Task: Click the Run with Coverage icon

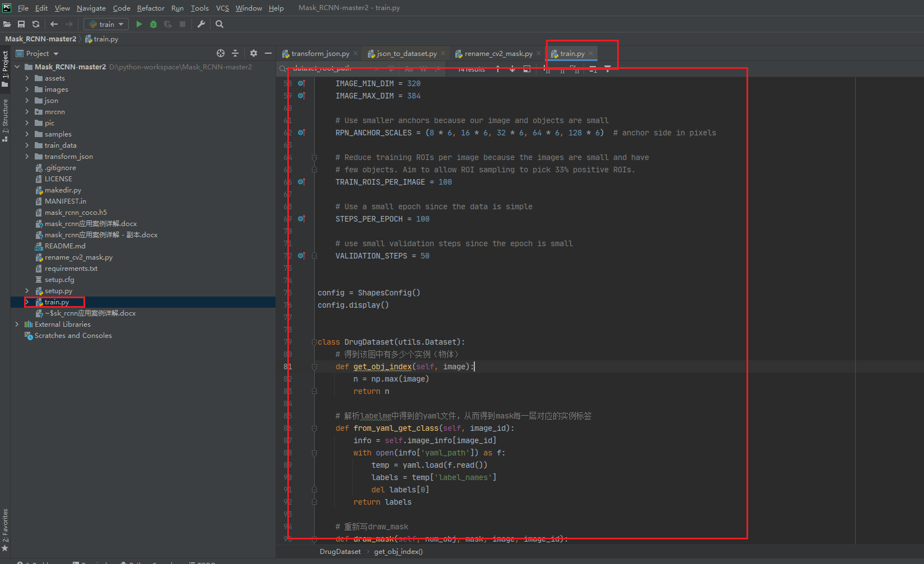Action: tap(168, 24)
